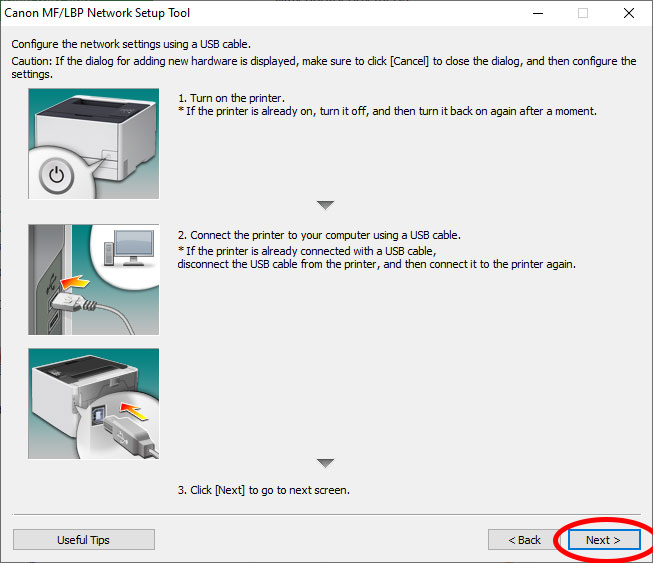Click the Caution text about adding new hardware

(324, 67)
